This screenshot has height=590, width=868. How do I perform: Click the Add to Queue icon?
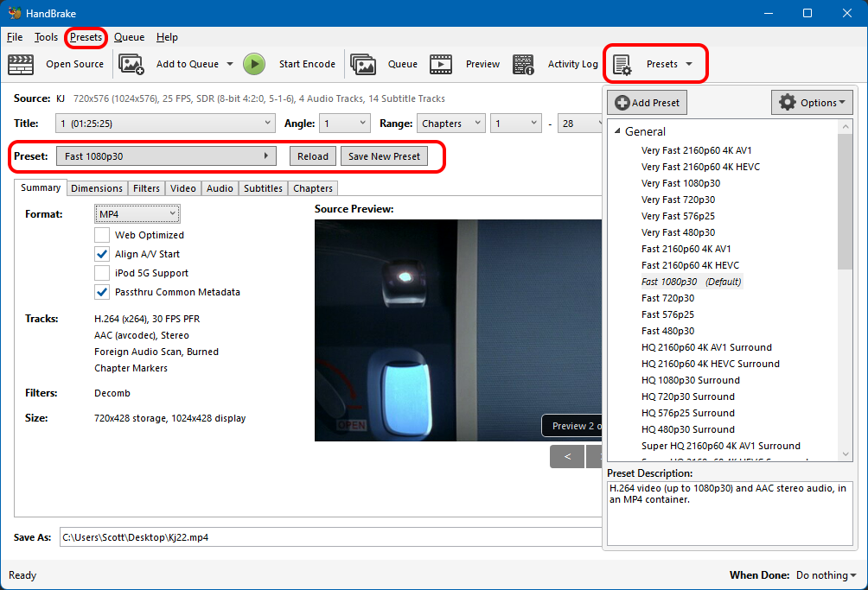131,64
